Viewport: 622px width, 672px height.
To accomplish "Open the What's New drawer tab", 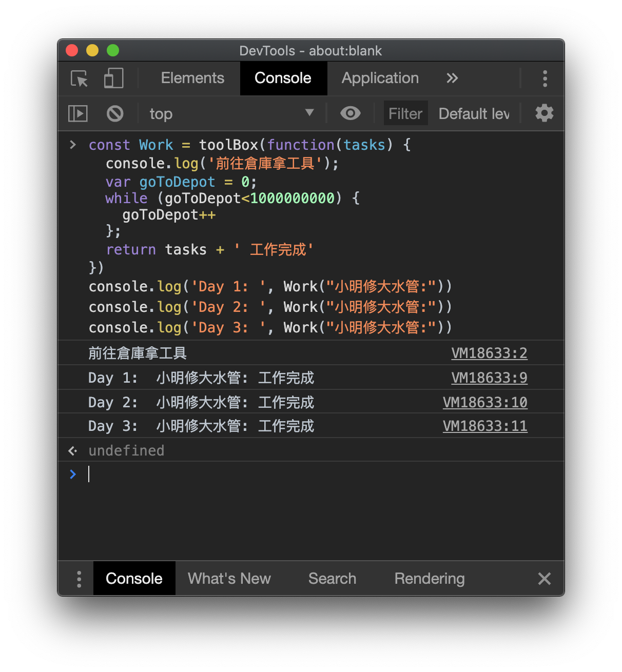I will pyautogui.click(x=229, y=579).
